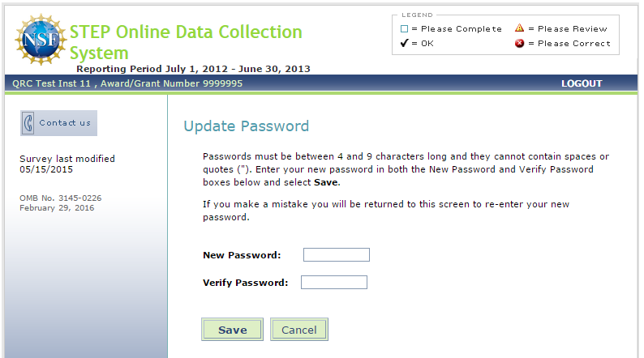The height and width of the screenshot is (358, 644).
Task: Click the STEP Online Data Collection System title
Action: [x=185, y=42]
